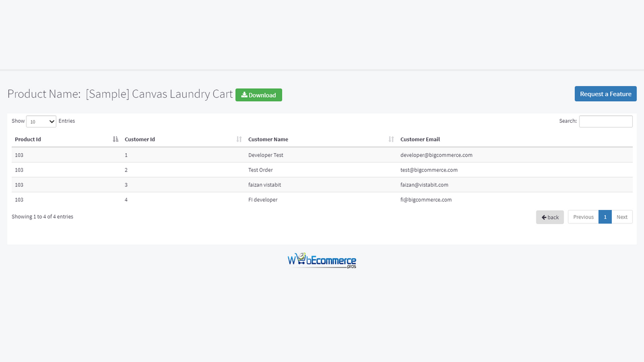This screenshot has height=362, width=644.
Task: Select the faizan vistabit customer name
Action: click(265, 185)
